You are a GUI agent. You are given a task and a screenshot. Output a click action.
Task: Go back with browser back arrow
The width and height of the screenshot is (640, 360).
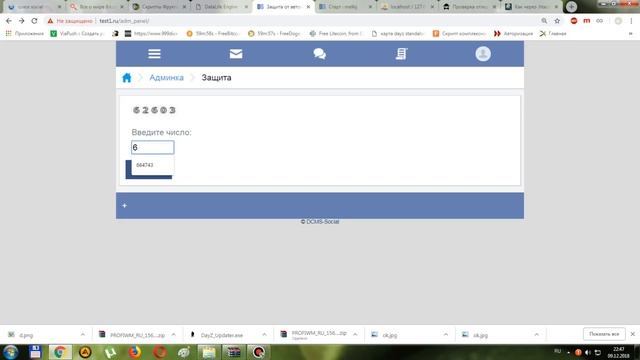pos(9,21)
